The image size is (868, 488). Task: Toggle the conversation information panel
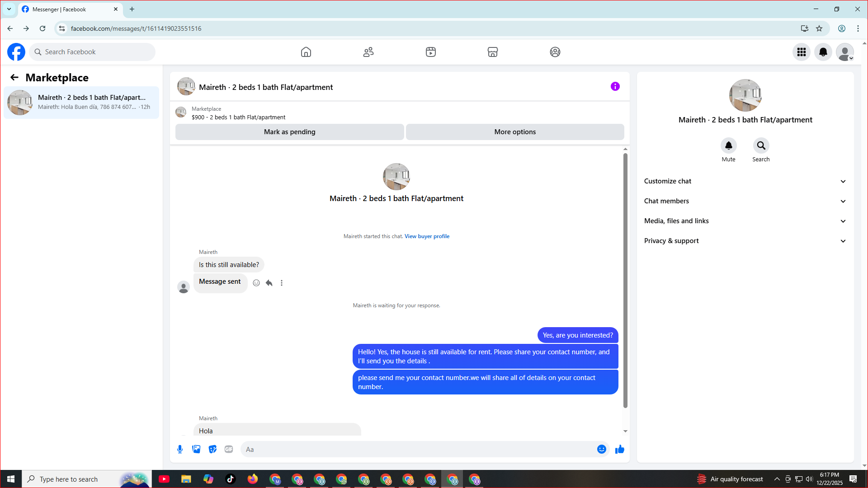coord(615,86)
